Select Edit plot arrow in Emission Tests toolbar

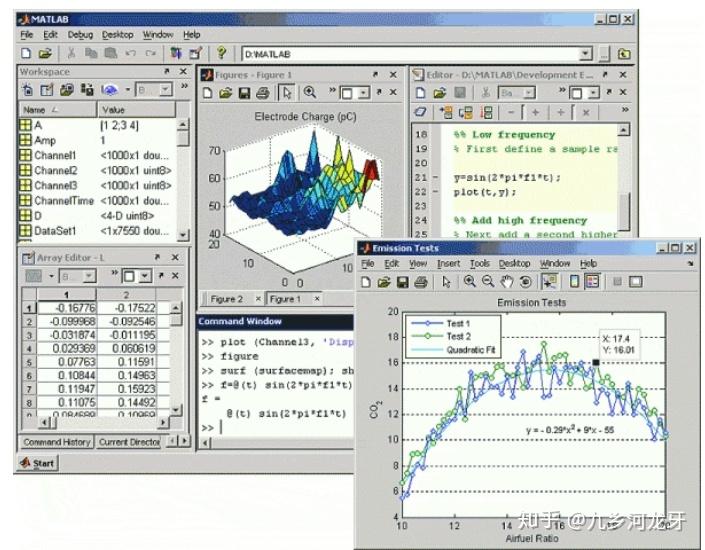(446, 282)
